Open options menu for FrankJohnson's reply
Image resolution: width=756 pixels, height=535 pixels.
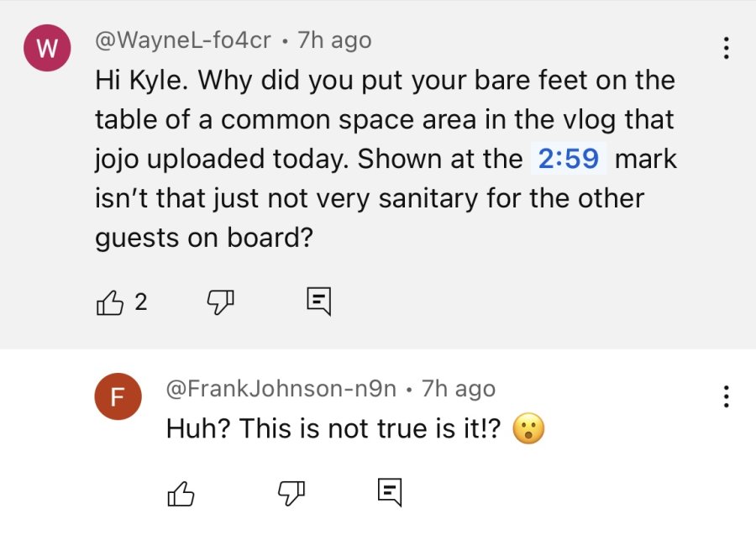[x=726, y=396]
